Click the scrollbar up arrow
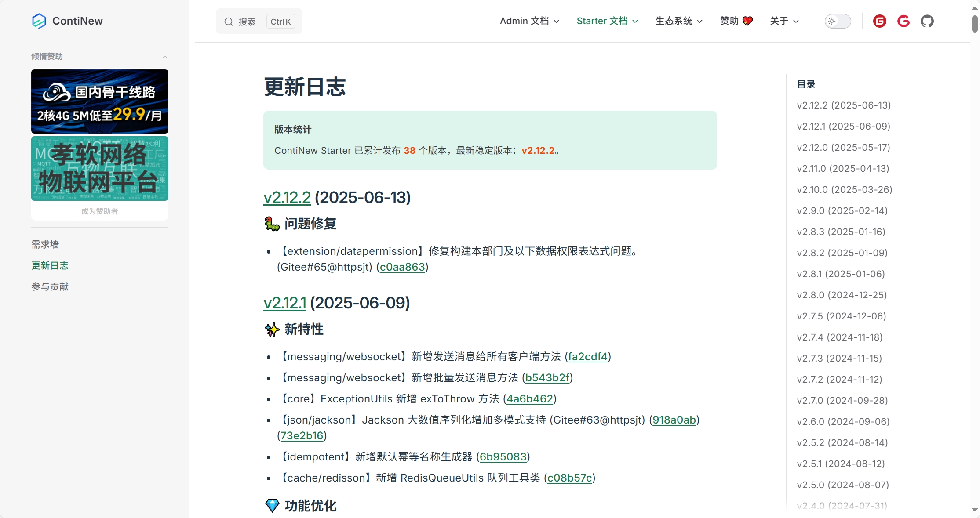The width and height of the screenshot is (980, 518). (x=975, y=7)
